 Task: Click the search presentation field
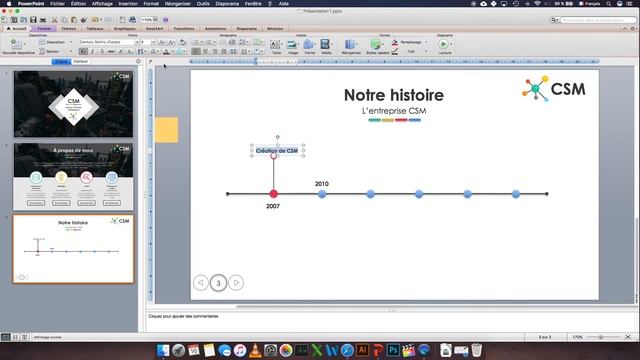point(598,20)
